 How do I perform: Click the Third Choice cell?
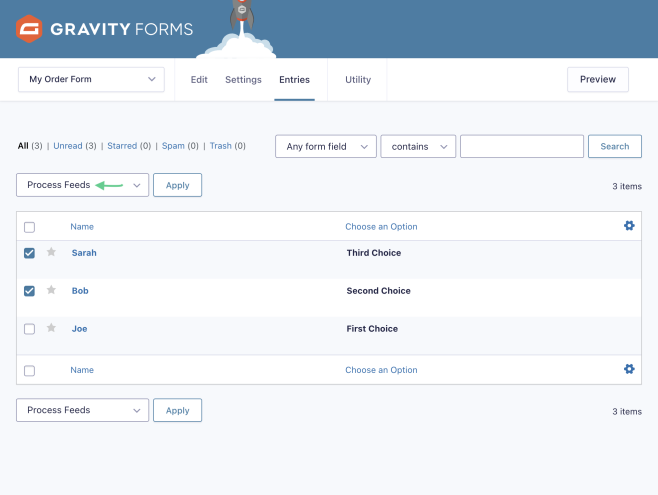[x=373, y=253]
